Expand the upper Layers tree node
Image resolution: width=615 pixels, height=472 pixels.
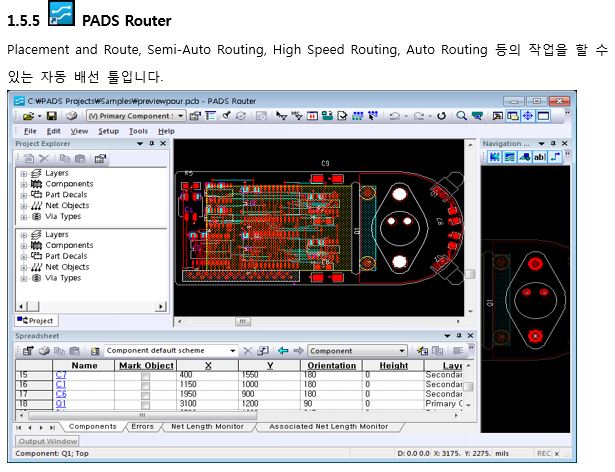point(24,173)
